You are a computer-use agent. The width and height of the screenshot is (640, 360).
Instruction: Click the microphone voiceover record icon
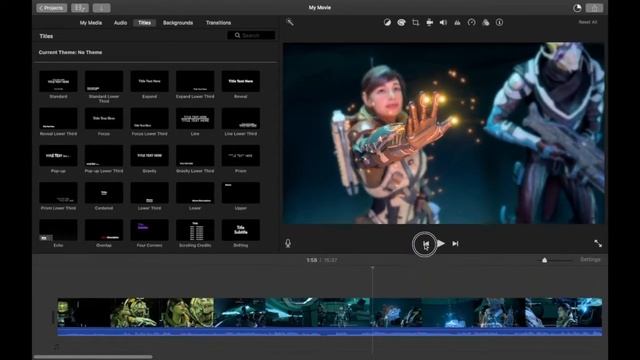click(288, 243)
